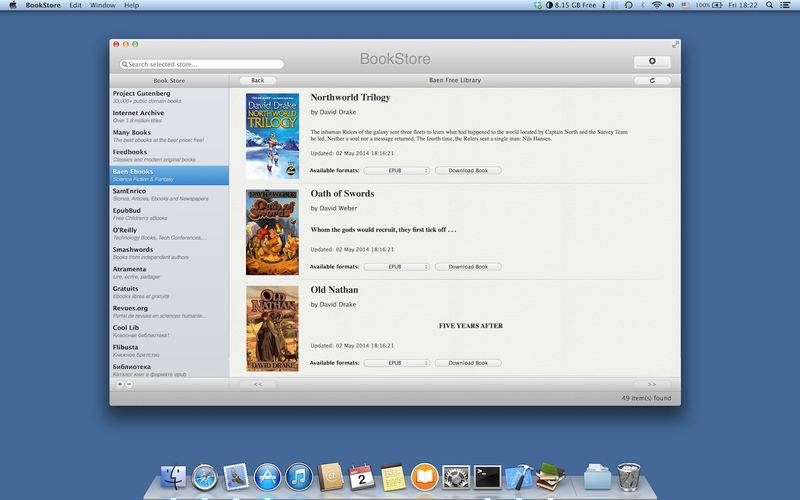Click the search magnifier icon in search field
Image resolution: width=800 pixels, height=500 pixels.
tap(124, 64)
